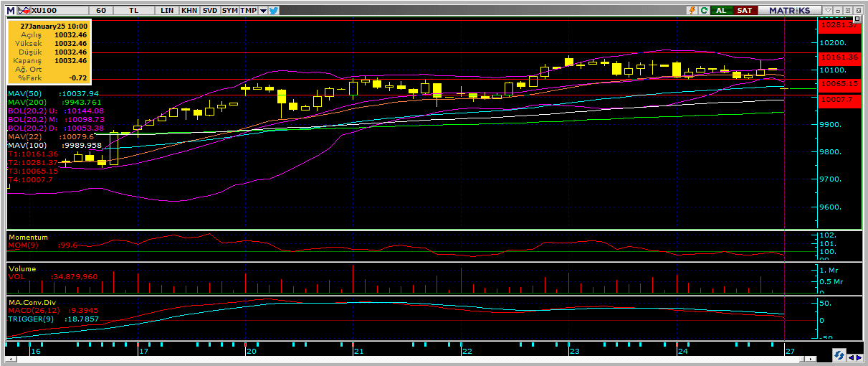868x366 pixels.
Task: Open the Twitter bird icon
Action: tap(274, 11)
